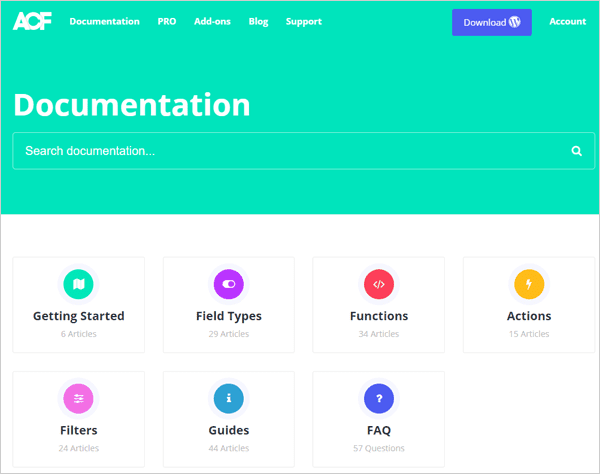Open the Blog nav link

[258, 22]
